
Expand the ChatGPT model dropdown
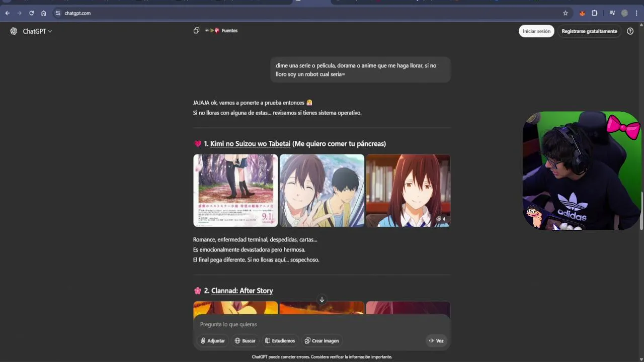coord(37,31)
